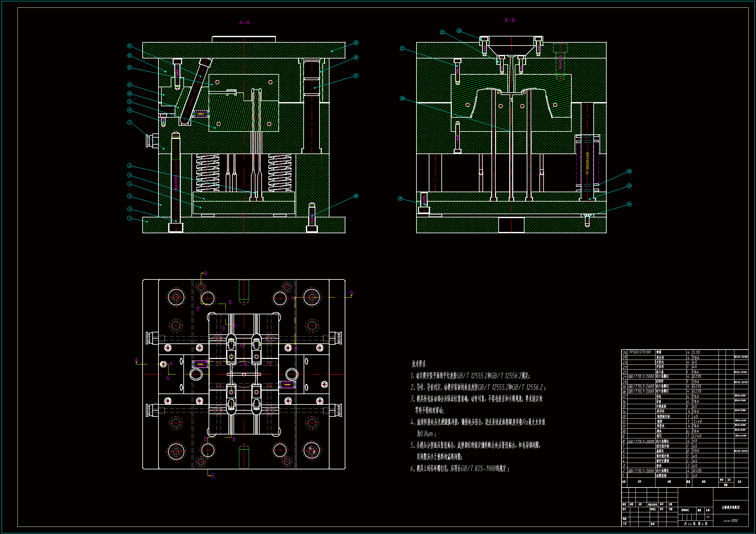Image resolution: width=756 pixels, height=534 pixels.
Task: Click the TF 35X20X100 spring label
Action: point(588,163)
